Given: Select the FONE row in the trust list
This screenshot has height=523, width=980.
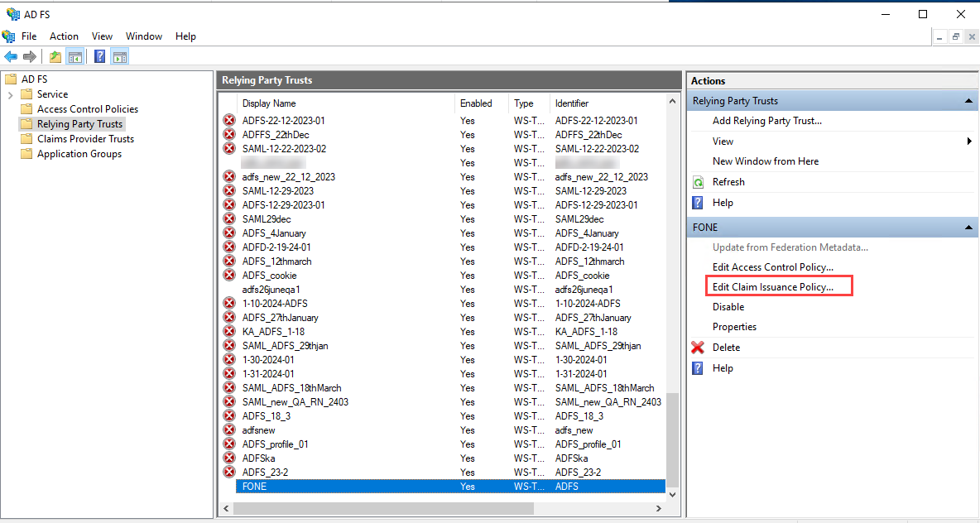Looking at the screenshot, I should tap(451, 487).
